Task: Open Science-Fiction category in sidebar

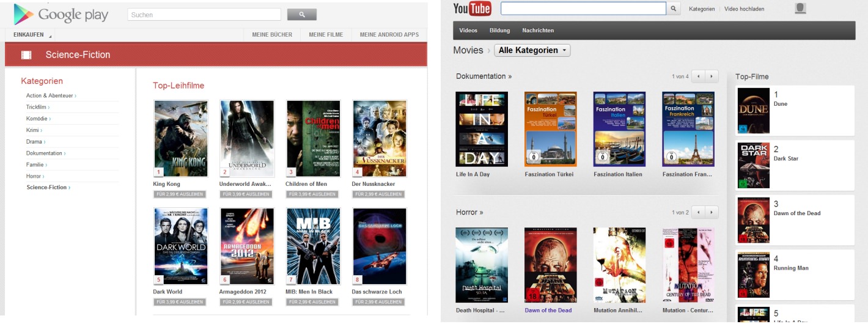Action: point(48,188)
